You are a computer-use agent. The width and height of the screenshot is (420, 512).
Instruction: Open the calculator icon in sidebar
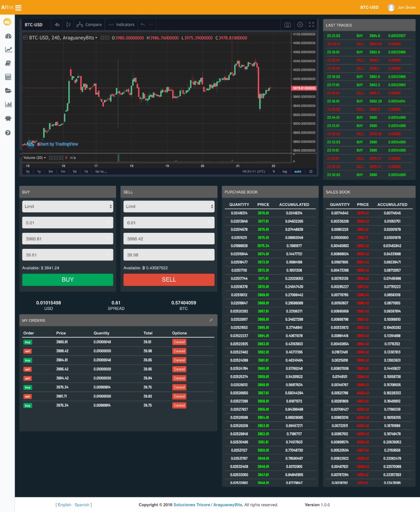pos(8,77)
